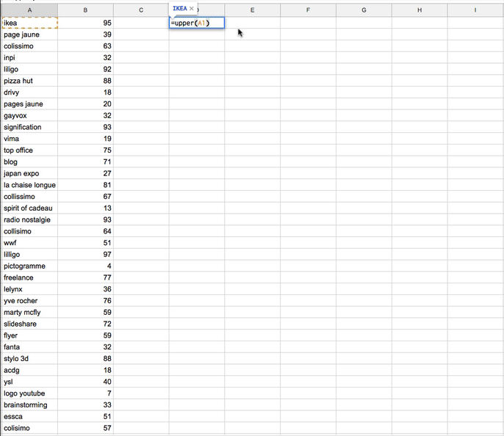Select the cell containing 'flyer'
504x436 pixels.
pyautogui.click(x=29, y=335)
